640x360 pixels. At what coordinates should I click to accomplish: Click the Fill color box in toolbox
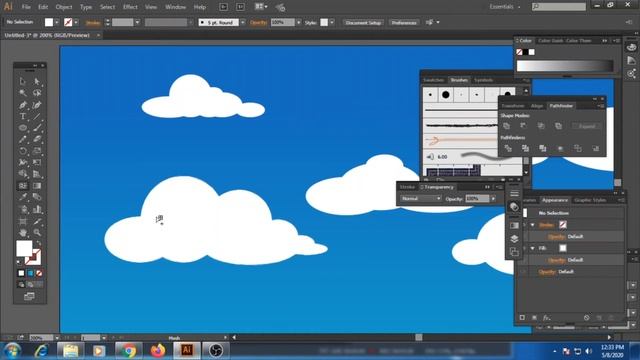[24, 248]
